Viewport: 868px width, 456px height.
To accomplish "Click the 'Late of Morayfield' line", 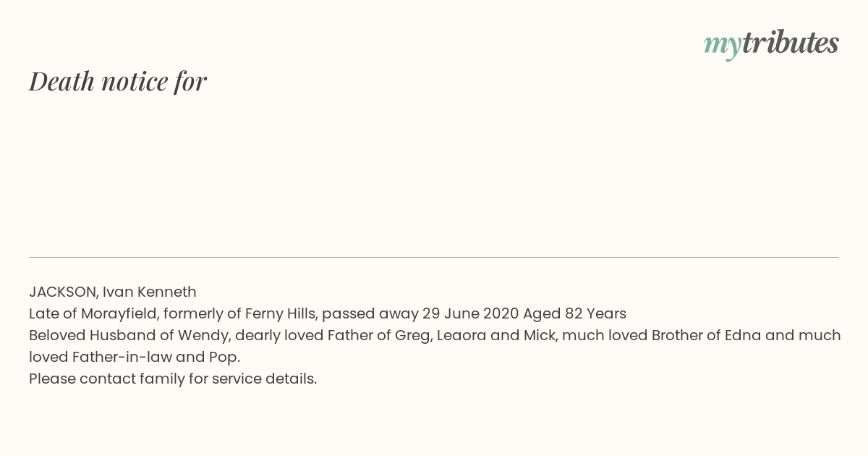I will [328, 313].
